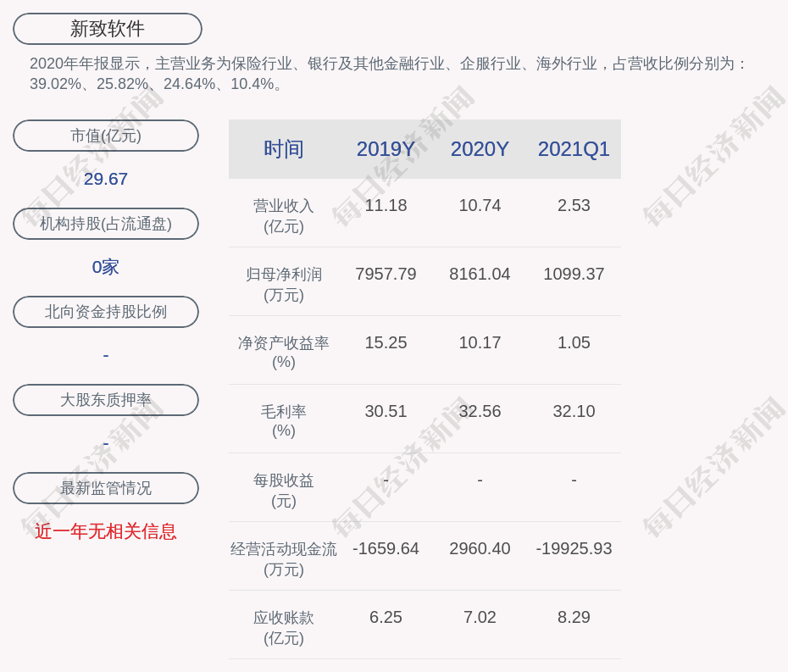The image size is (788, 672).
Task: Select the 2021Q1 column header
Action: pyautogui.click(x=574, y=149)
